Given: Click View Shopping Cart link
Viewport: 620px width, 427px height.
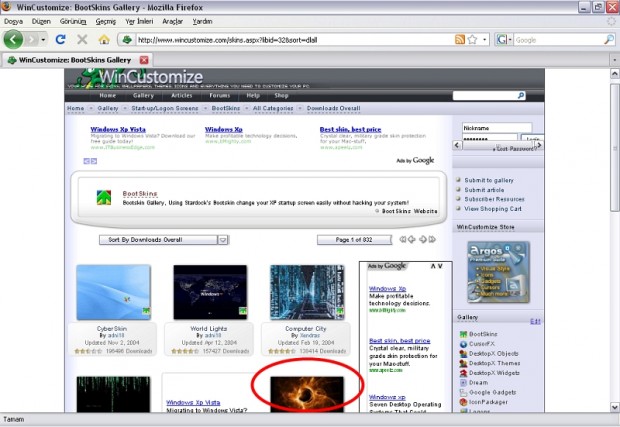Looking at the screenshot, I should [x=493, y=209].
